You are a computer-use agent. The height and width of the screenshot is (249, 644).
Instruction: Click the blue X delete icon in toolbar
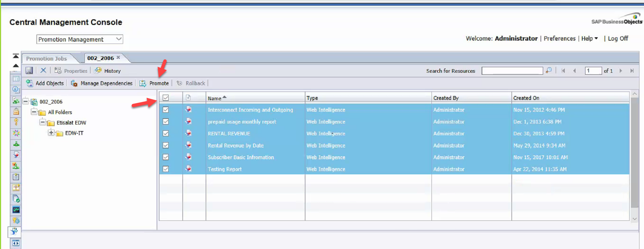coord(43,70)
